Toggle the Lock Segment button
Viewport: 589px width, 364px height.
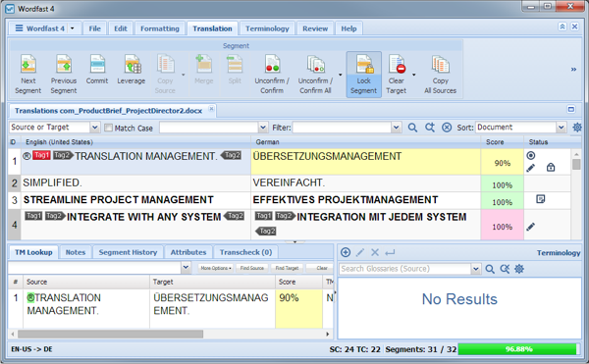click(x=363, y=75)
